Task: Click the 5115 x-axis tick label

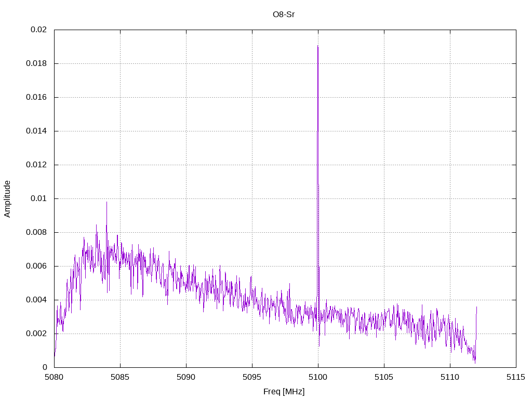Action: [516, 377]
